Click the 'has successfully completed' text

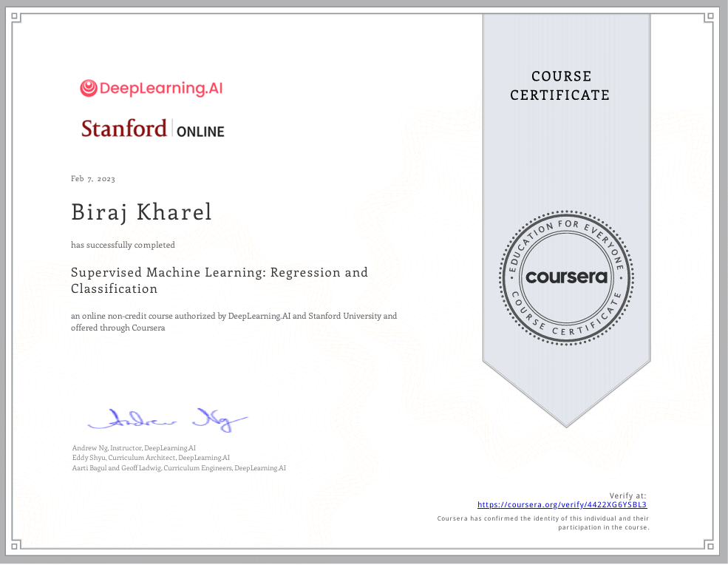[x=123, y=245]
